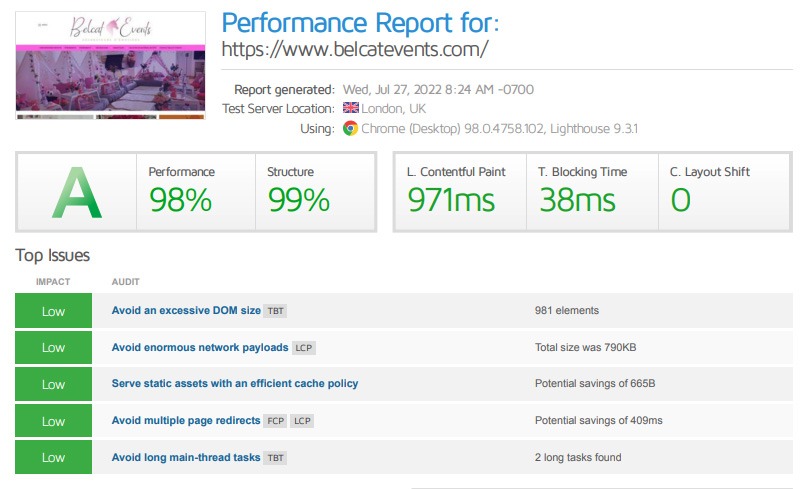The image size is (808, 489).
Task: Click the TBT tag on DOM size audit
Action: click(x=276, y=311)
